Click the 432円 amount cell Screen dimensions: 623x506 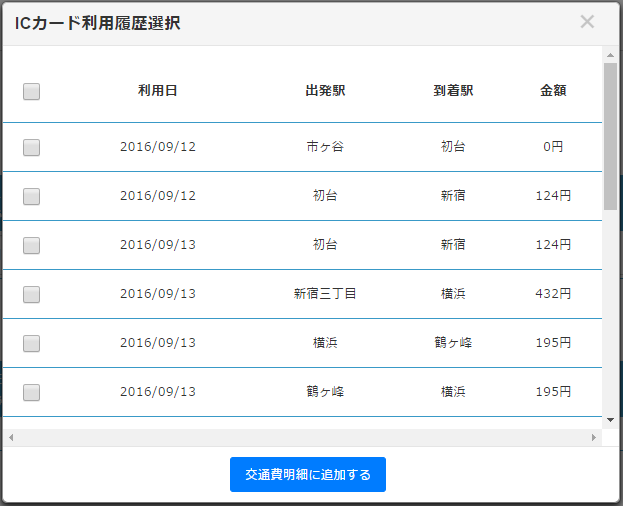click(x=553, y=294)
